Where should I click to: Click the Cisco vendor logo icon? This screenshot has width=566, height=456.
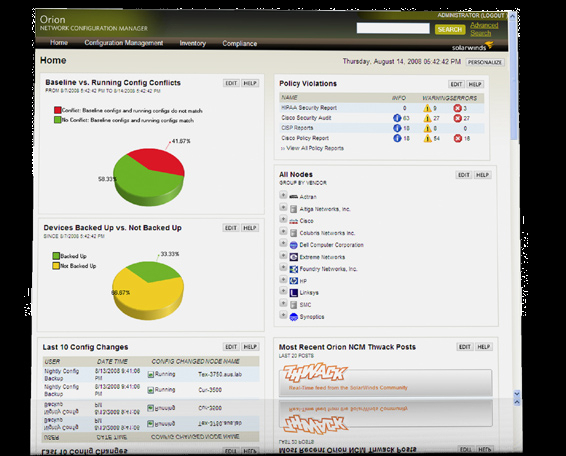(x=293, y=221)
